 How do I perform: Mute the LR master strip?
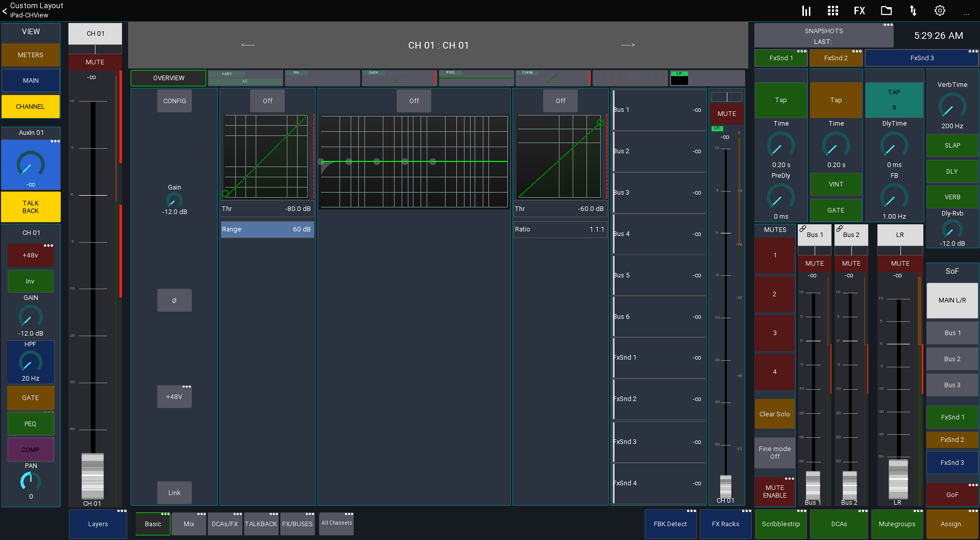click(900, 264)
